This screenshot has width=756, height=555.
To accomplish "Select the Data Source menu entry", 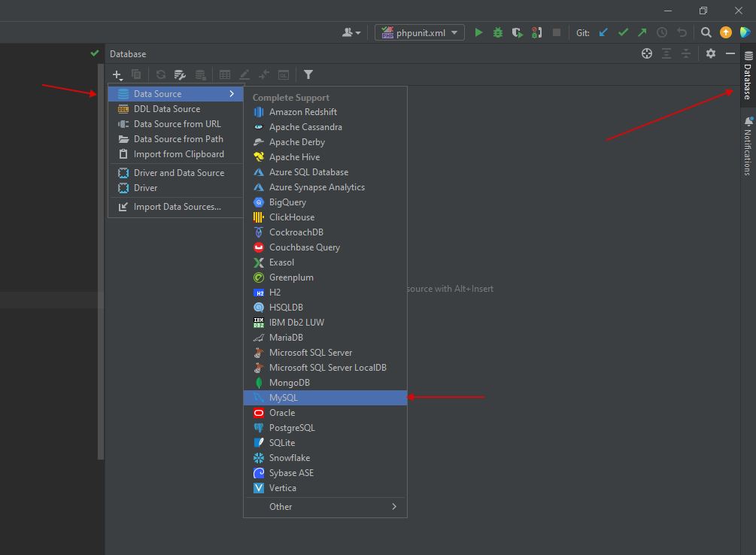I will (x=176, y=93).
